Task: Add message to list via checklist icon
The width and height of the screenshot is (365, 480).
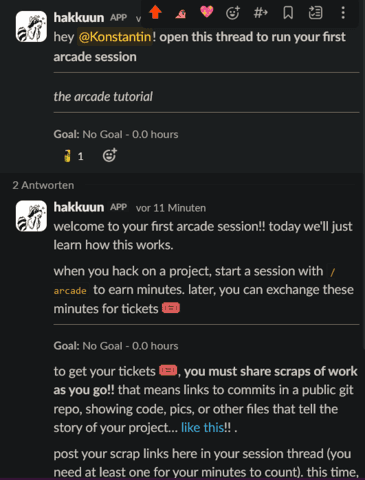Action: pos(315,13)
